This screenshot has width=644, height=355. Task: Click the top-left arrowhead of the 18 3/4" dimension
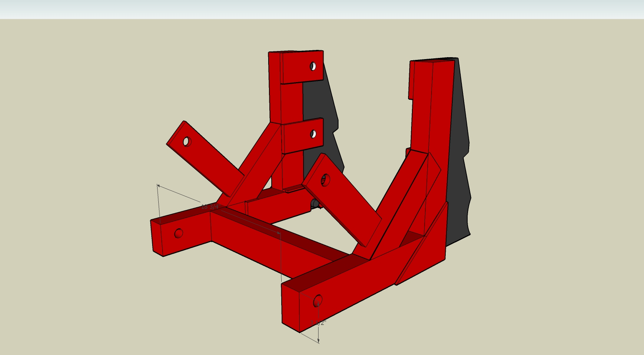(x=158, y=186)
